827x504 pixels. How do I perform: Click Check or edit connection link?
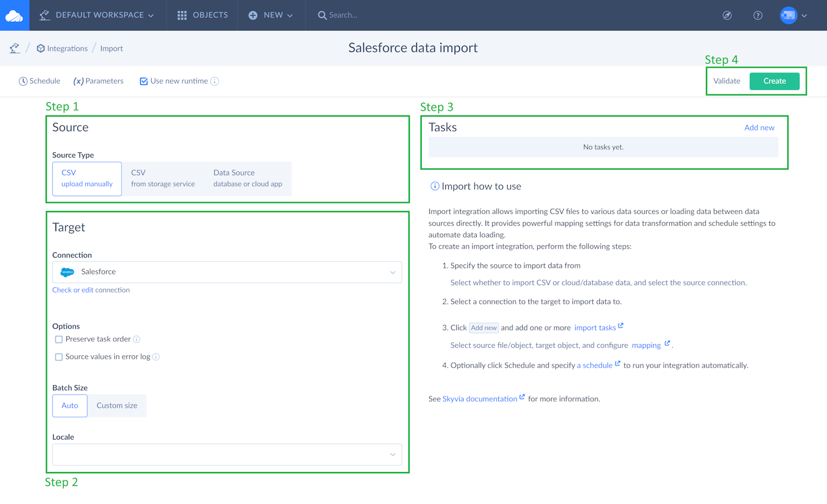click(x=91, y=290)
